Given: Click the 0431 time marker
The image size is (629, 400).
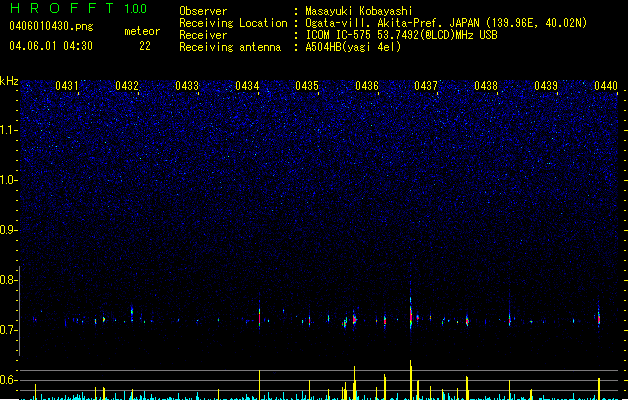Looking at the screenshot, I should [67, 86].
